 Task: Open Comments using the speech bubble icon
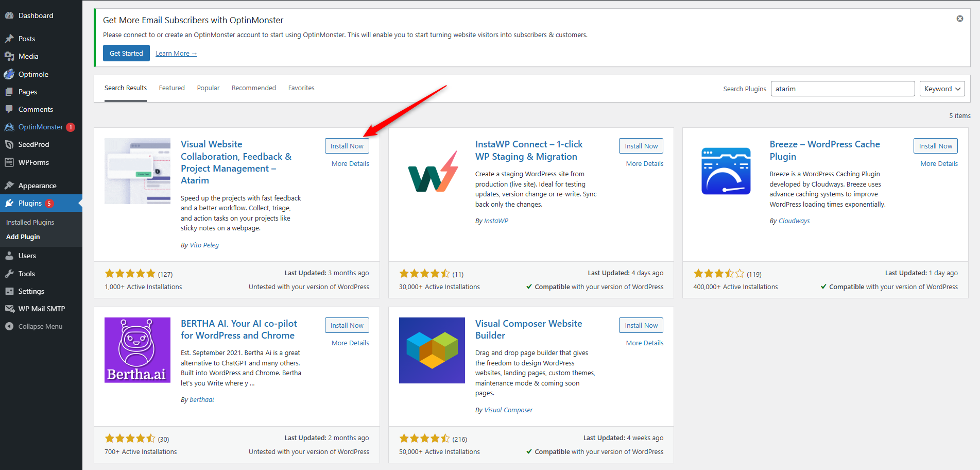coord(9,109)
